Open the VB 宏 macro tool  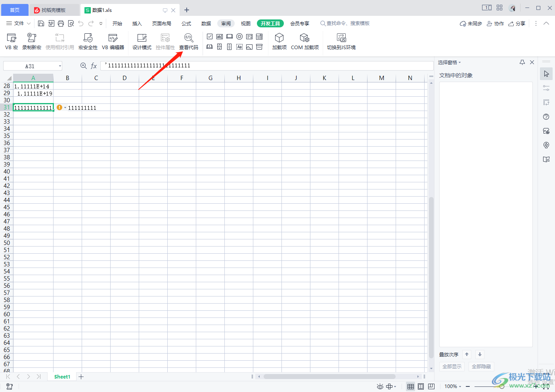(11, 42)
